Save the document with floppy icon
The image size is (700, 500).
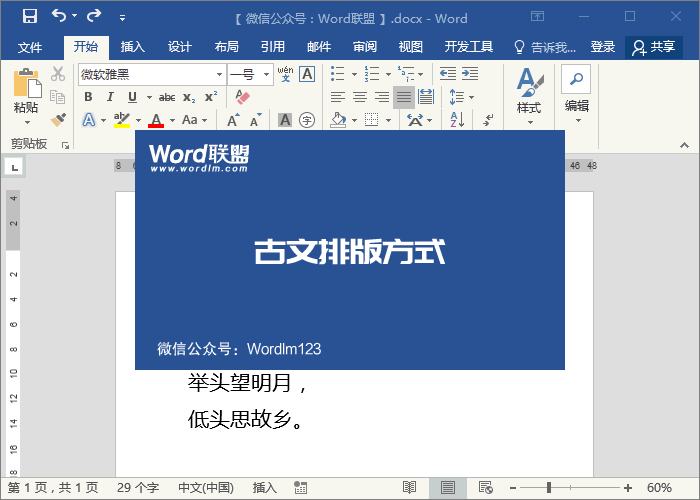point(30,17)
